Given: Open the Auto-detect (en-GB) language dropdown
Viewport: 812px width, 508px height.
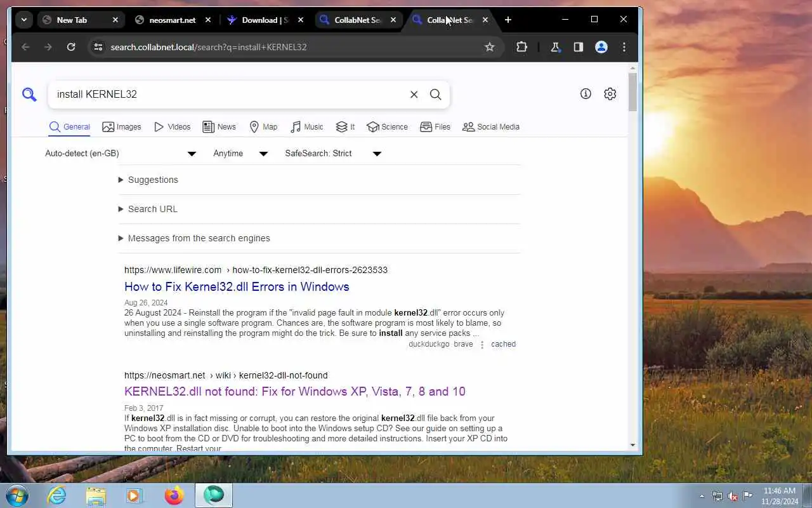Looking at the screenshot, I should [x=121, y=154].
